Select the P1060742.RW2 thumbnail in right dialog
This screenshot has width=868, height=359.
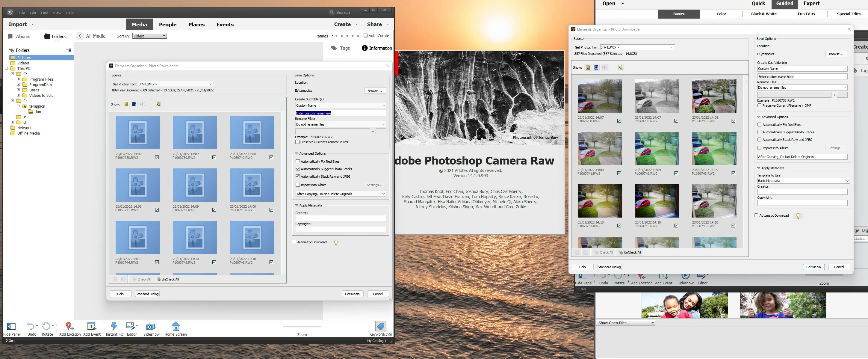[657, 149]
